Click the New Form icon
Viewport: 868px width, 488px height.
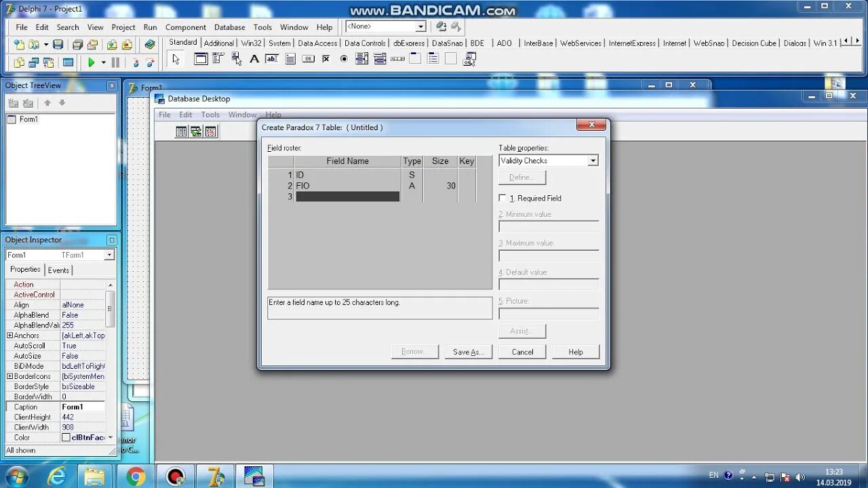(x=68, y=62)
